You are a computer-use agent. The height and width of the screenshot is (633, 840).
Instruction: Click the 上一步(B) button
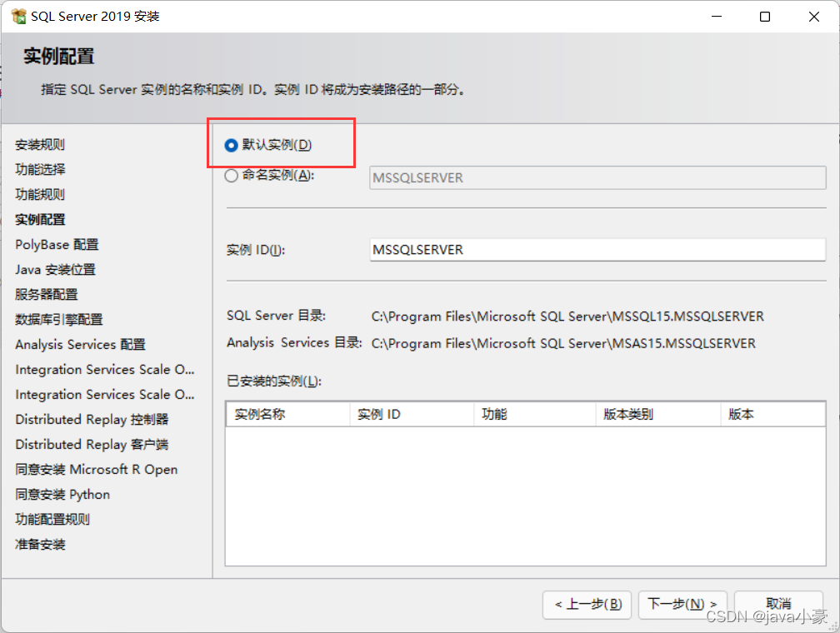coord(587,604)
